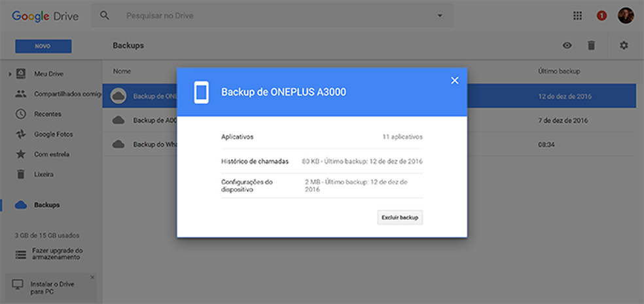Image resolution: width=644 pixels, height=304 pixels.
Task: Click the NOVO button
Action: (x=43, y=46)
